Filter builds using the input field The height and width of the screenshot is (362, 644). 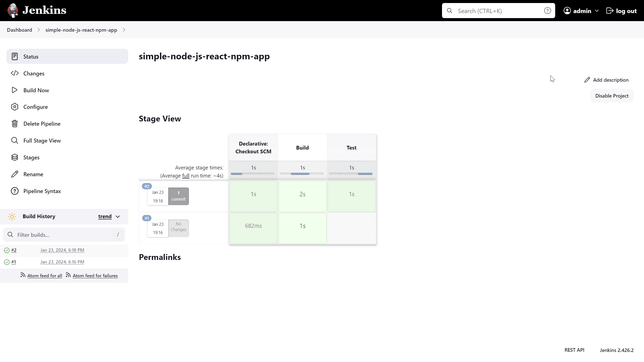tap(64, 235)
